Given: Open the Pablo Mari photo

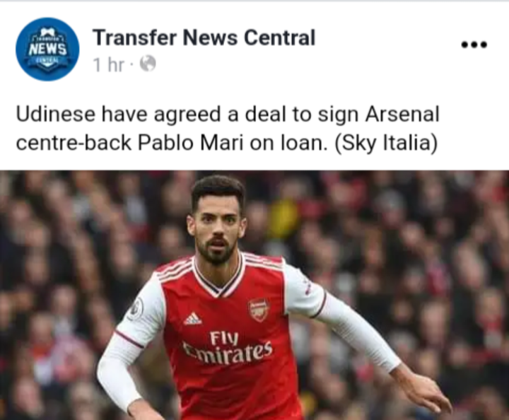Looking at the screenshot, I should click(x=255, y=295).
